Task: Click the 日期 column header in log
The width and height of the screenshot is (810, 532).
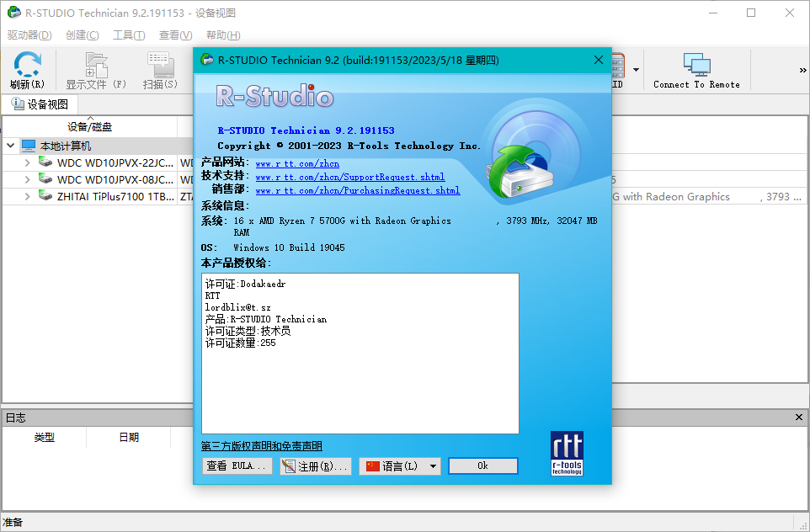Action: pos(129,438)
